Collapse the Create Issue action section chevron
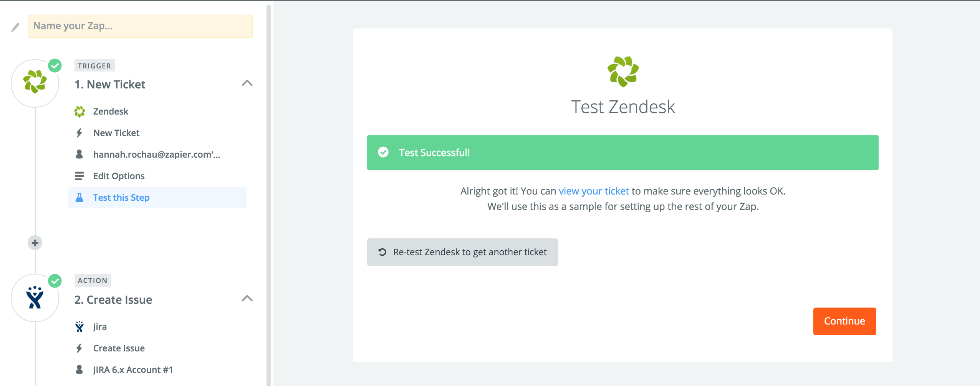The width and height of the screenshot is (980, 386). tap(247, 298)
